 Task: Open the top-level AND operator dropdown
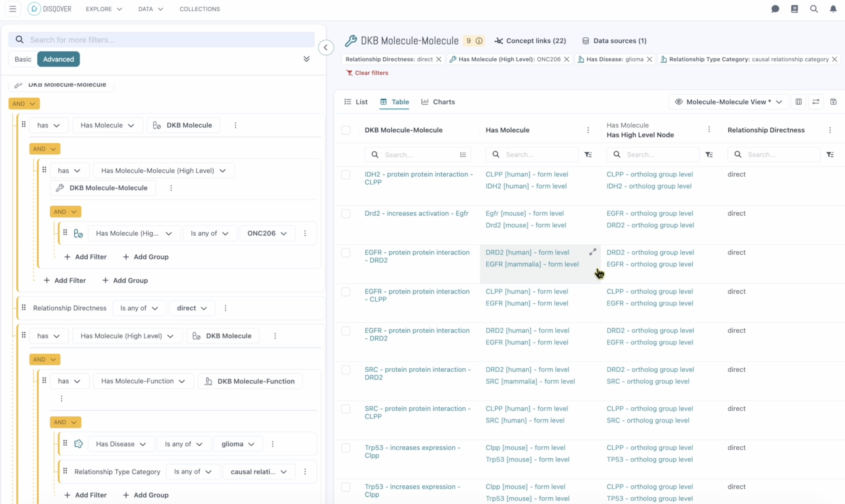[24, 104]
